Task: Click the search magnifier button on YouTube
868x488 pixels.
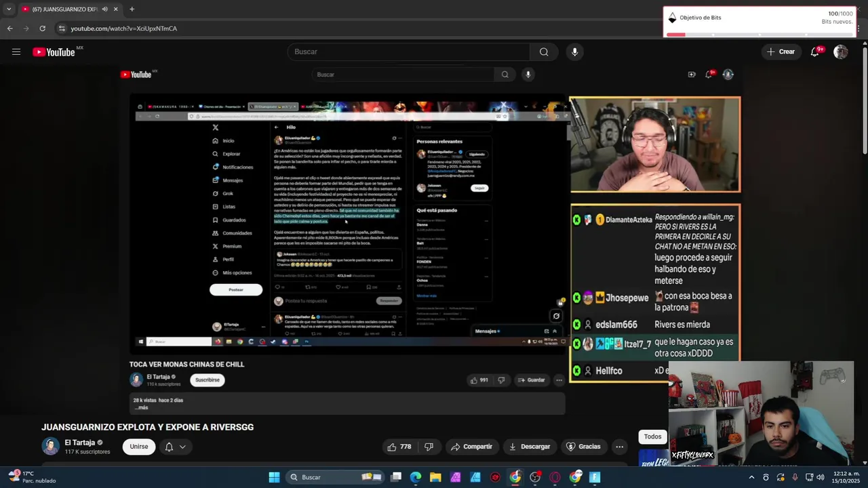Action: pyautogui.click(x=544, y=52)
